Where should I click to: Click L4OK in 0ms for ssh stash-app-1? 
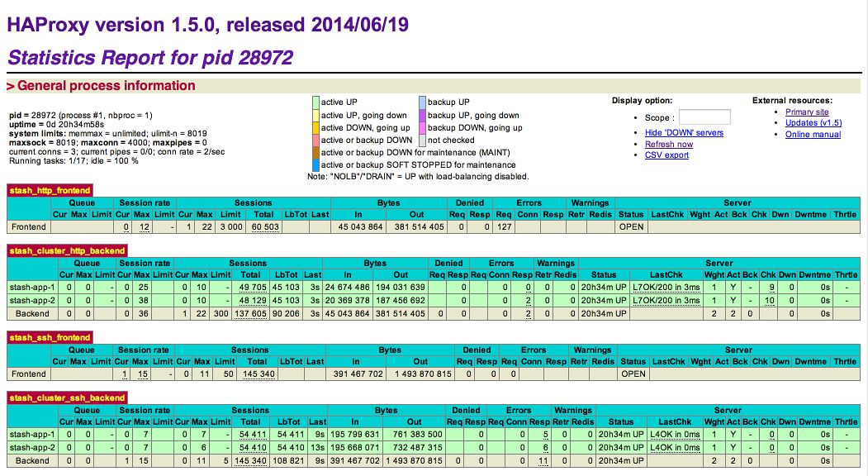pos(675,435)
